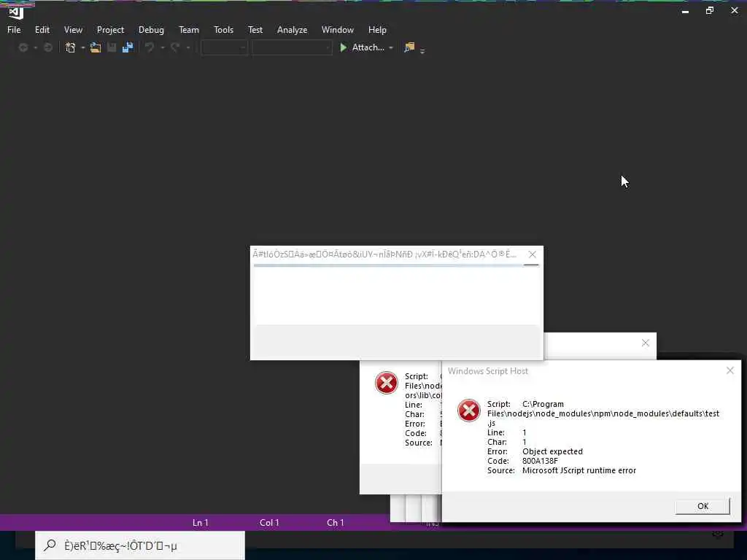Viewport: 747px width, 560px height.
Task: Click the 'Object expected' error text
Action: pyautogui.click(x=552, y=451)
